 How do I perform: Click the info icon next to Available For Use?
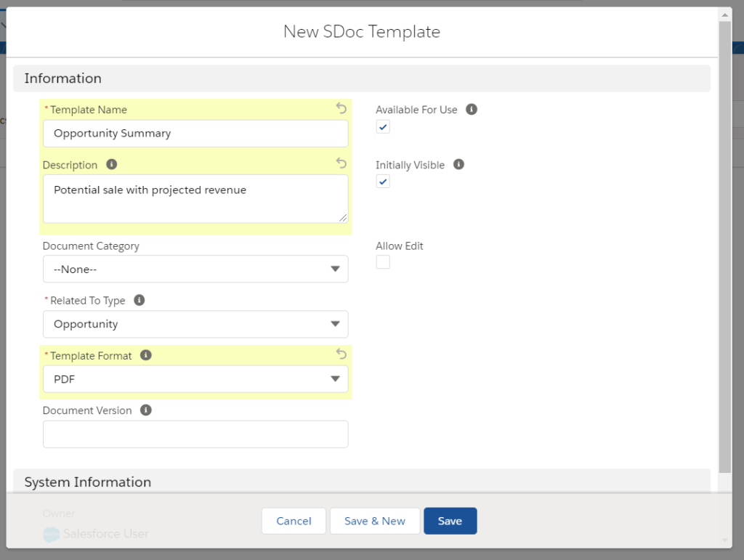(x=471, y=109)
